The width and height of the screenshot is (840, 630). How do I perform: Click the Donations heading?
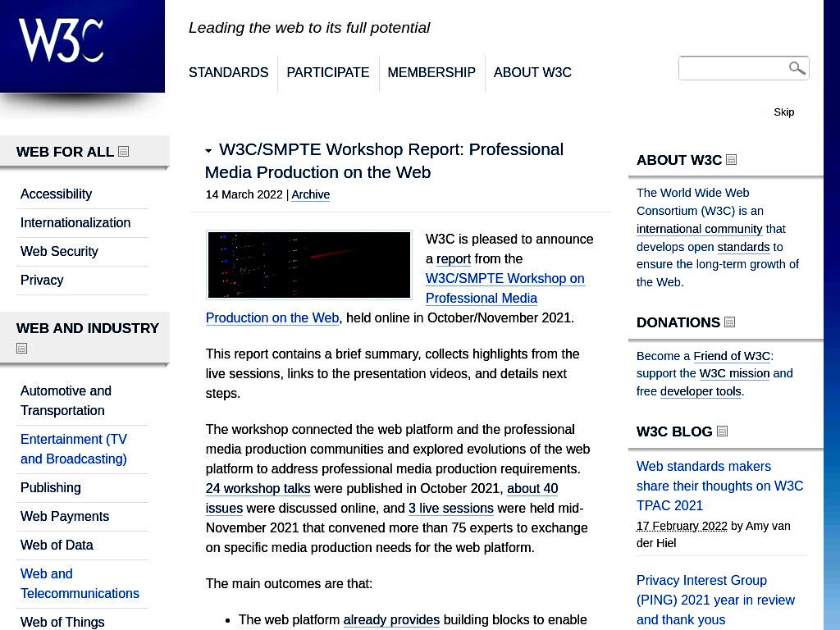(x=678, y=322)
